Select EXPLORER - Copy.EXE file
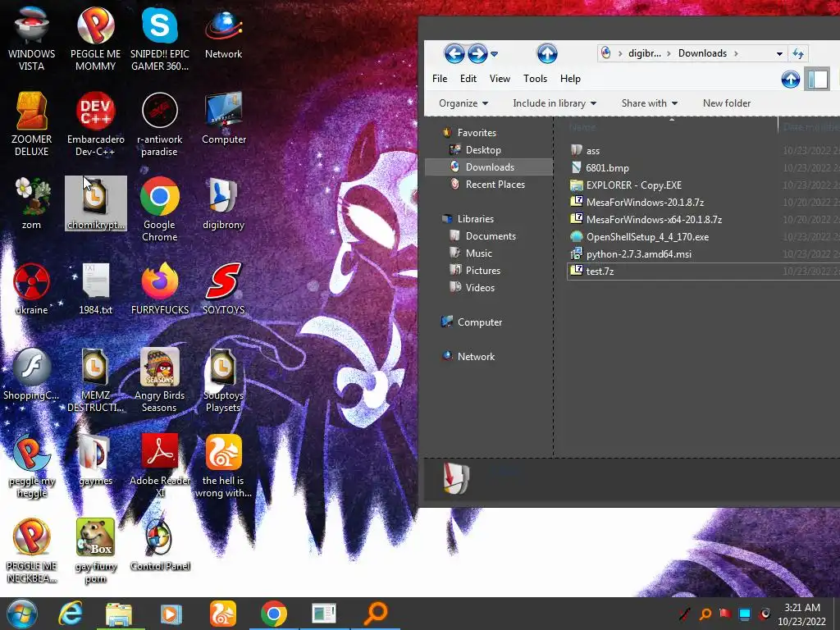This screenshot has width=840, height=630. (634, 185)
